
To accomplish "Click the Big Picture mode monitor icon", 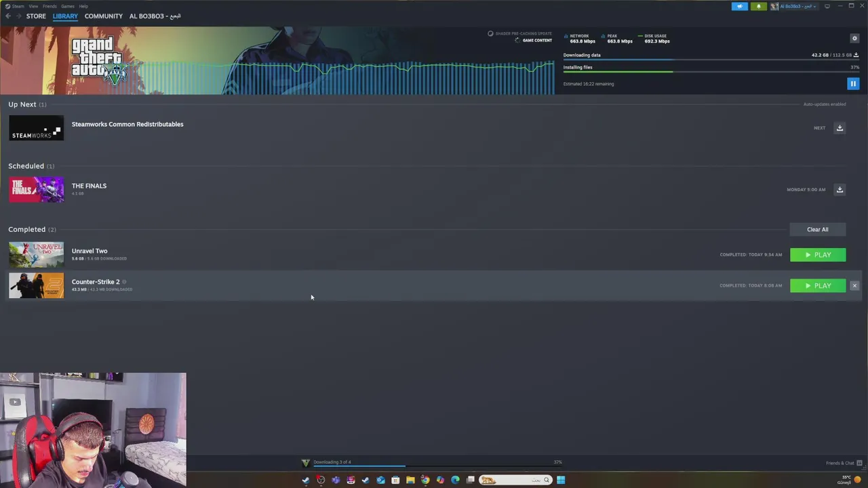I will 827,6.
